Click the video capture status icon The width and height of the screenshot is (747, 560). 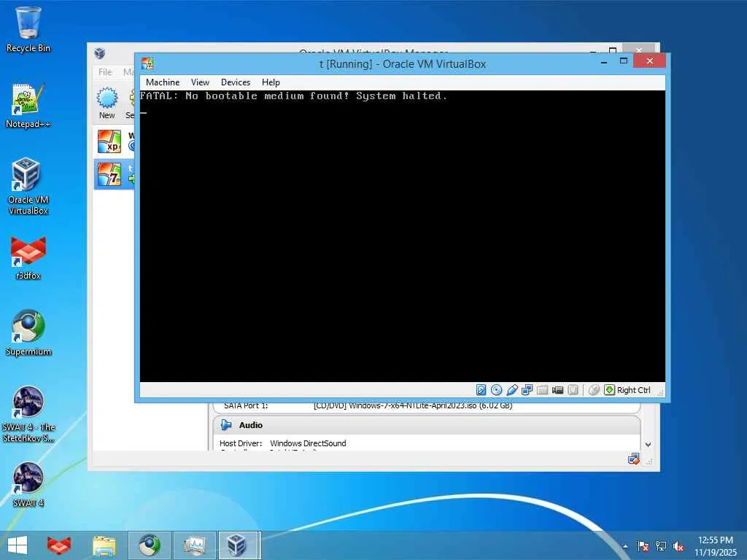point(557,390)
